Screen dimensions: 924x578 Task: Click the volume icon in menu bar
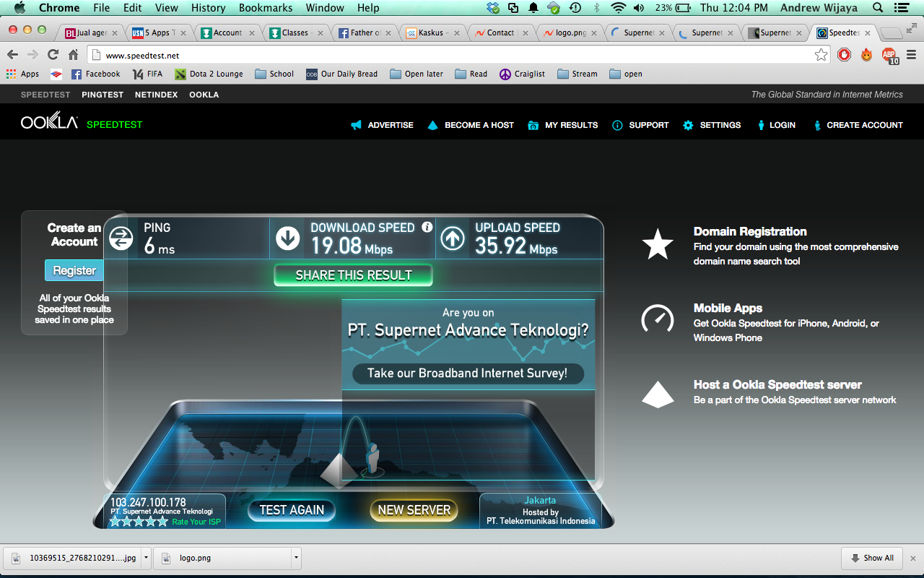639,8
